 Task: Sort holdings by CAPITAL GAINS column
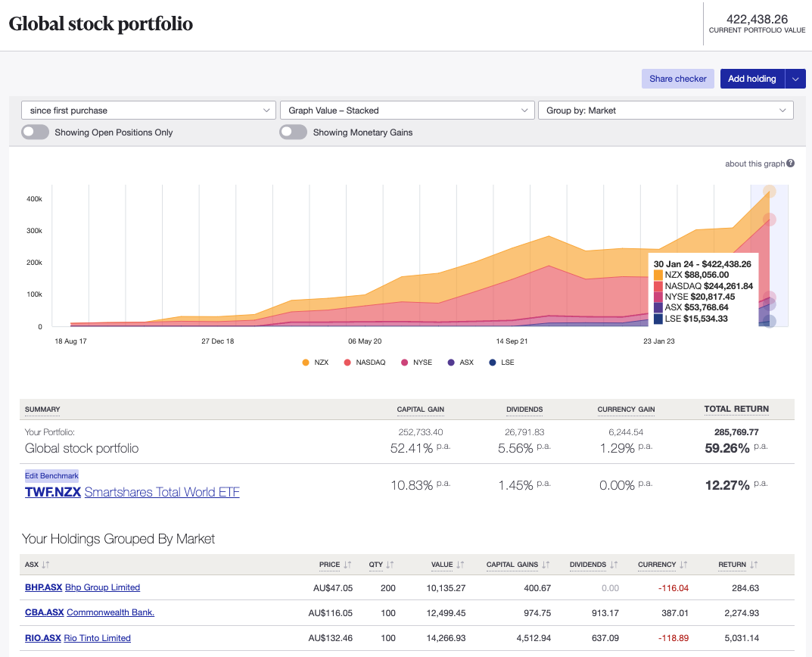[518, 565]
